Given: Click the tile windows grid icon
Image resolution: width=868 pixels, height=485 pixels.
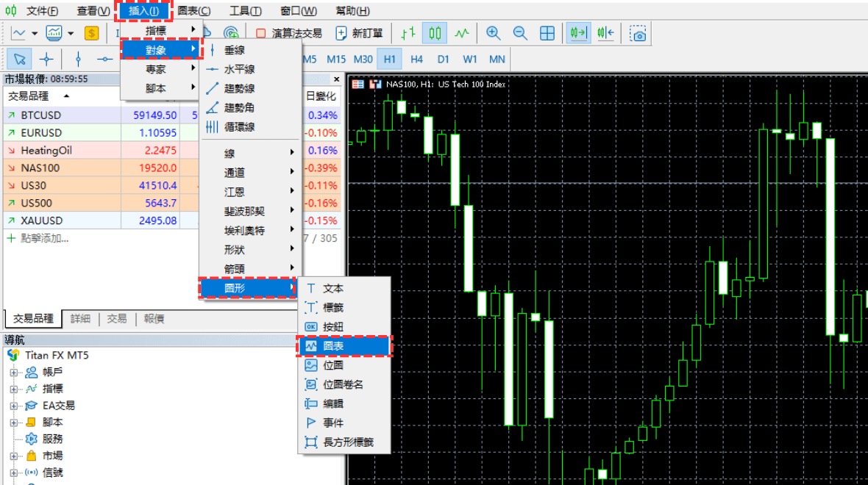Looking at the screenshot, I should [547, 33].
